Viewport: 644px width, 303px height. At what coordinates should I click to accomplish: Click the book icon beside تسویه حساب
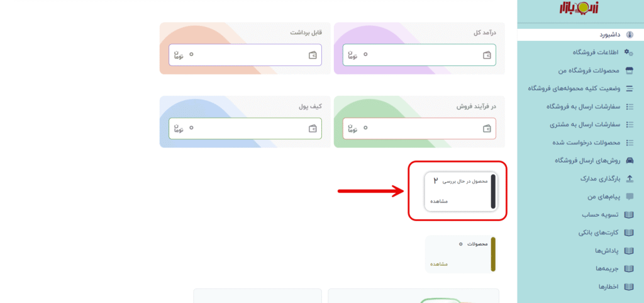coord(630,215)
